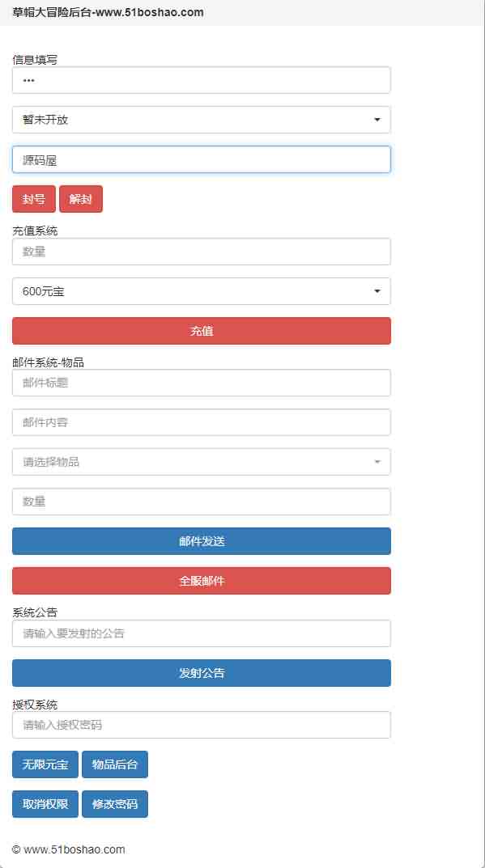Click the 发射公告 broadcast announcement button
The height and width of the screenshot is (868, 485).
point(201,672)
